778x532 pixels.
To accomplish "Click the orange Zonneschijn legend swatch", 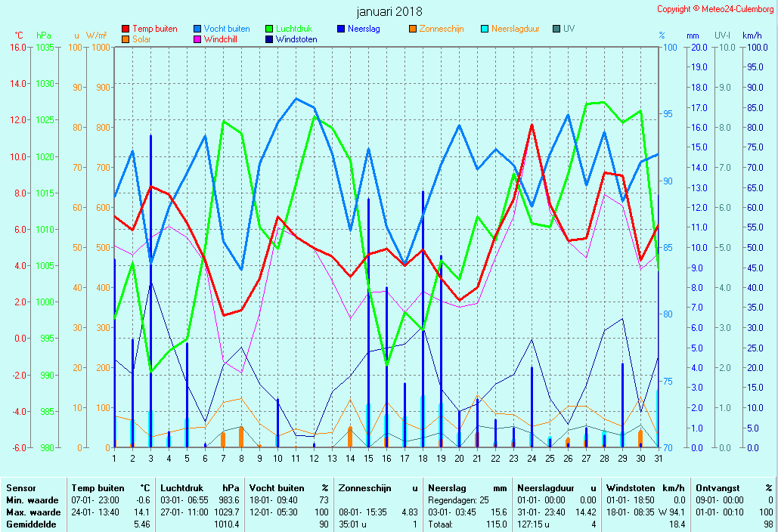I will pyautogui.click(x=413, y=29).
